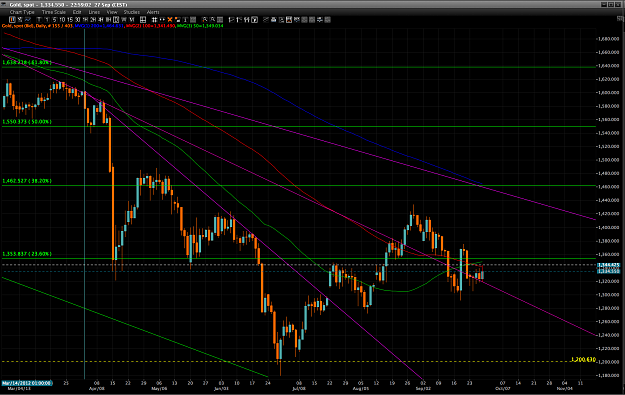
Task: Click the '1,462.527 (38.20%)' Fibonacci label
Action: [27, 181]
